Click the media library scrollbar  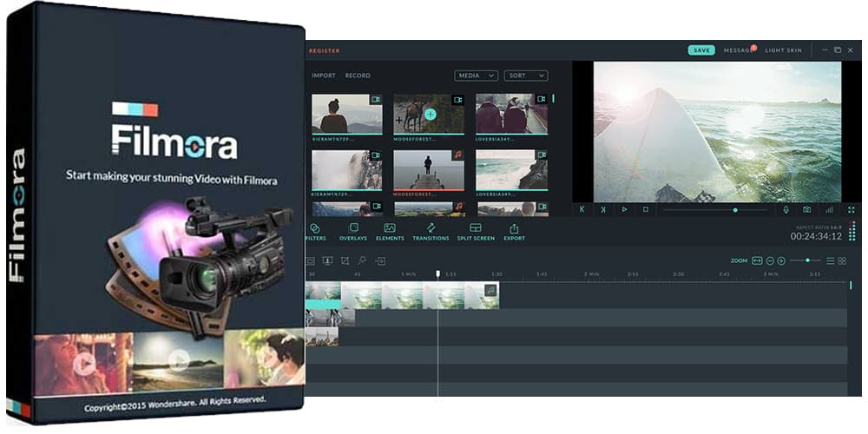point(553,99)
